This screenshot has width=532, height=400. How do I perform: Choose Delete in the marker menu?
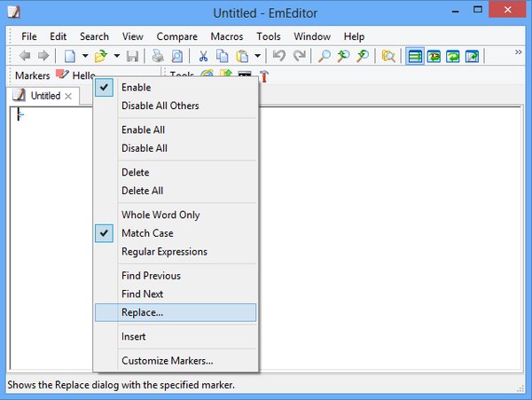(176, 172)
